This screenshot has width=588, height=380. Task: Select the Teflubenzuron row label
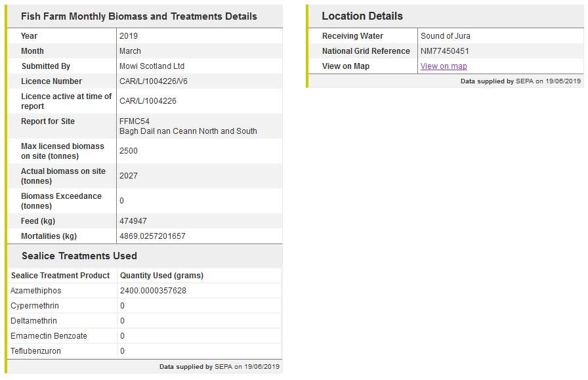[36, 351]
